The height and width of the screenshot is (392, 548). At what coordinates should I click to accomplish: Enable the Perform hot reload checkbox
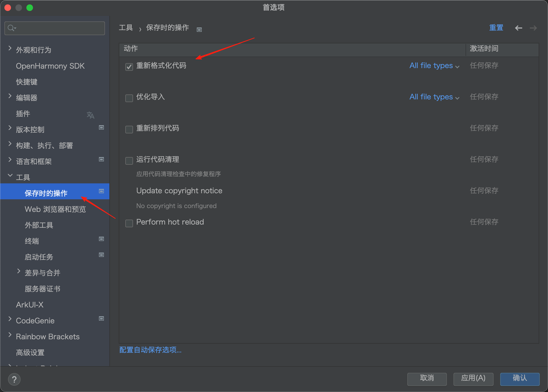tap(129, 223)
